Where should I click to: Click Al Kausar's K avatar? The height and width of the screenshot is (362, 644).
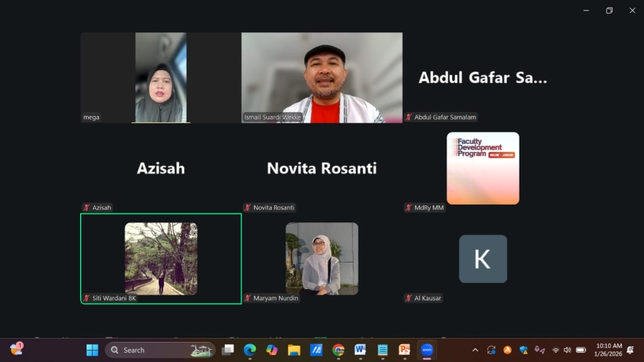click(482, 259)
